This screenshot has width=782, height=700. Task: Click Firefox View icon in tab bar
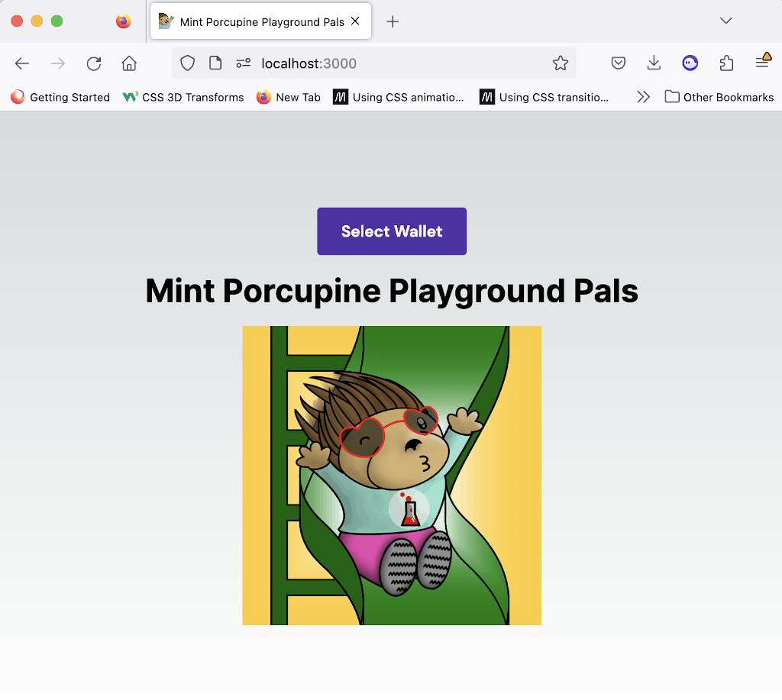(x=124, y=21)
